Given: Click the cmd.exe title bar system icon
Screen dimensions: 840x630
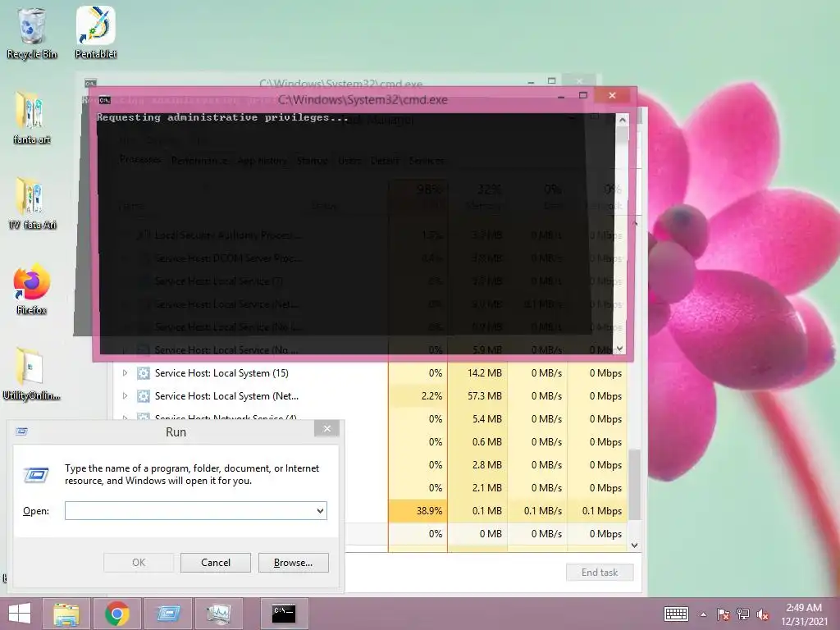Looking at the screenshot, I should click(x=105, y=100).
